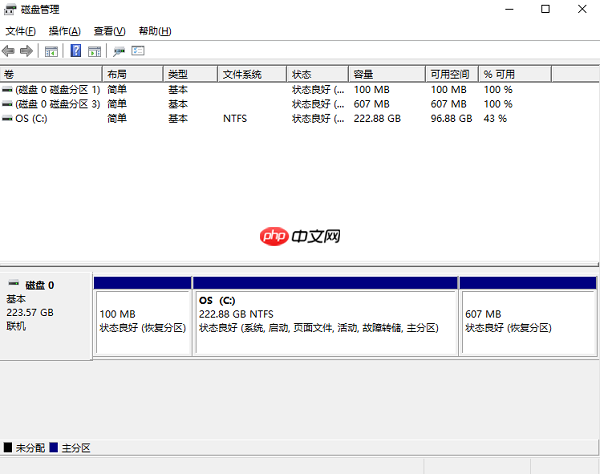Screen dimensions: 600x474
Task: Click the 96.88 GB free space cell
Action: click(x=452, y=119)
